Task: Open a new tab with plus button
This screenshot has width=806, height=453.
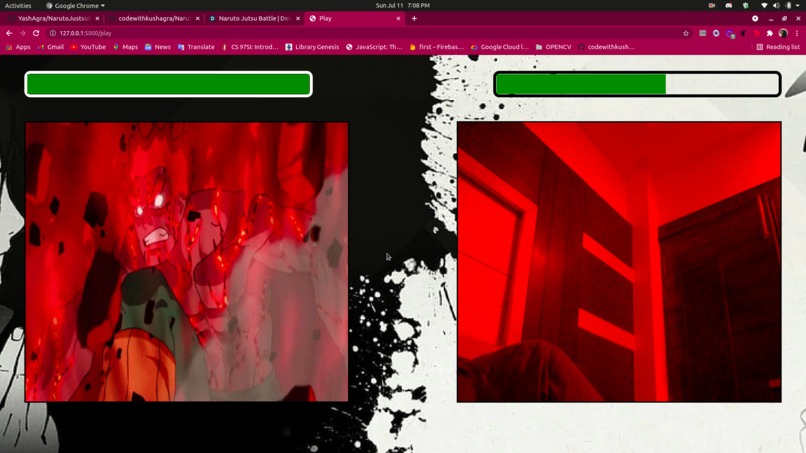Action: (414, 19)
